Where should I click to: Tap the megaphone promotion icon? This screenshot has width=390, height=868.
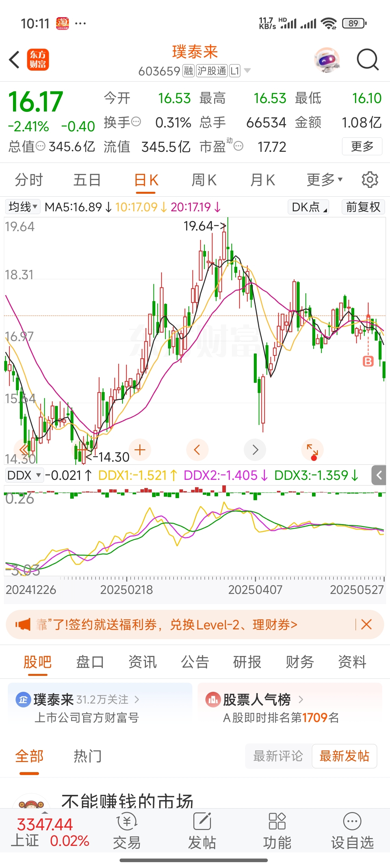tap(23, 625)
